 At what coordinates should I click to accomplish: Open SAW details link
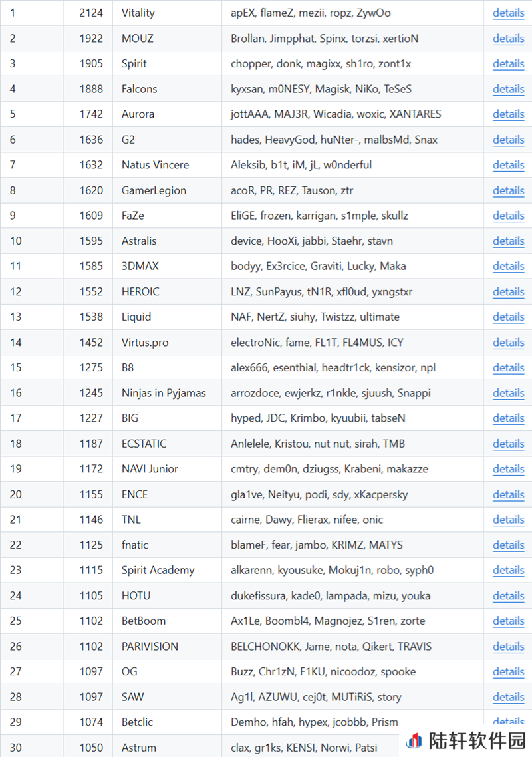(508, 698)
